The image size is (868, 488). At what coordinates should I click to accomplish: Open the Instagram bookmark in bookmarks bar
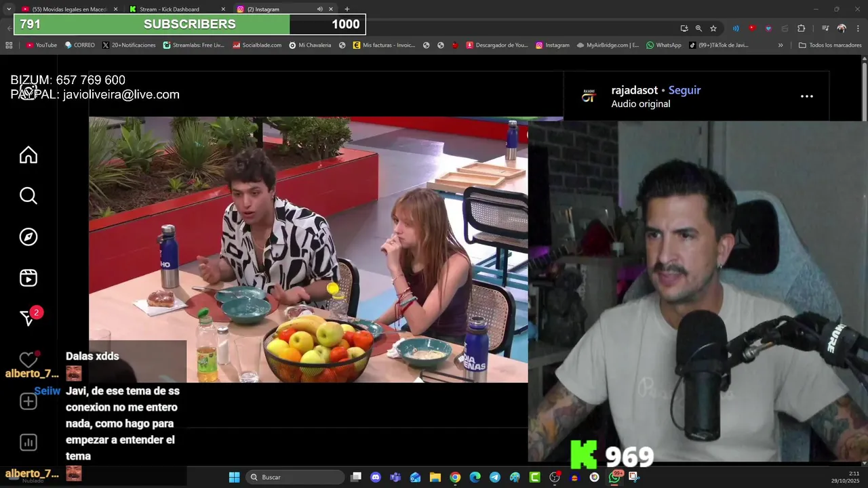553,45
